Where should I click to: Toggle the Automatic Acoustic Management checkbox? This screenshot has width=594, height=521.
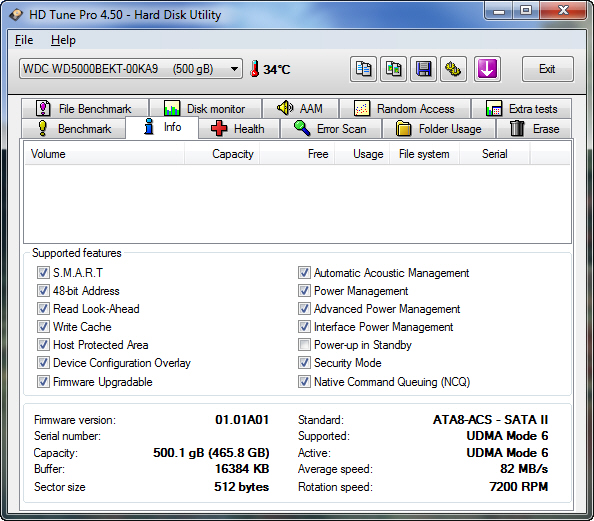(x=304, y=272)
